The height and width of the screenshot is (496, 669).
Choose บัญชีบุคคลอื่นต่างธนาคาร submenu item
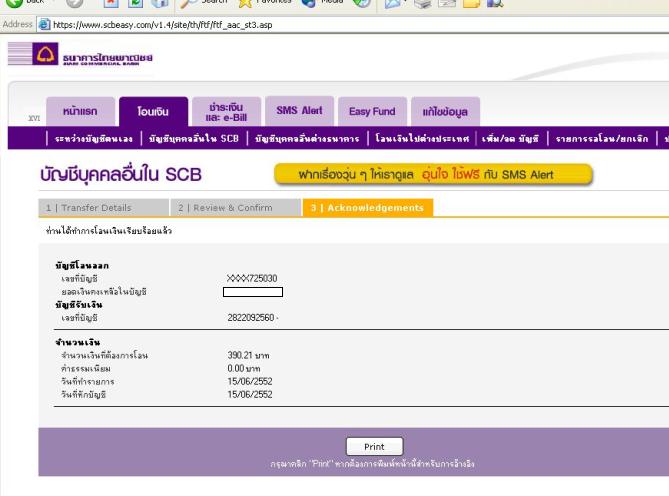[x=307, y=139]
